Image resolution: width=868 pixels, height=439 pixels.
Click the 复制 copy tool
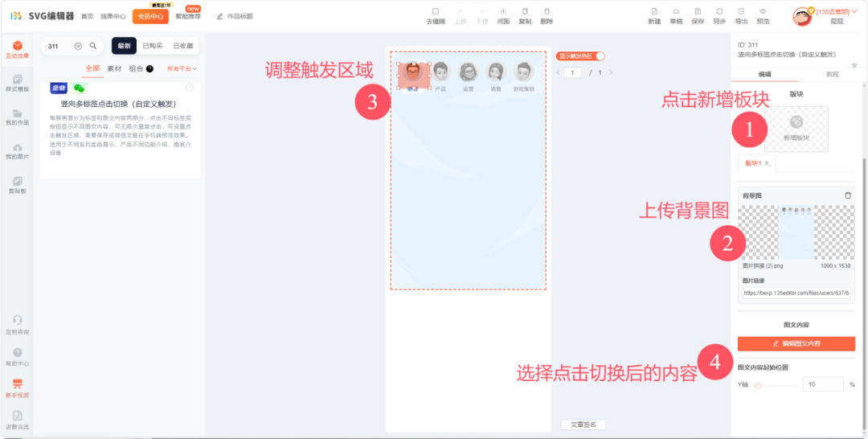coord(525,16)
